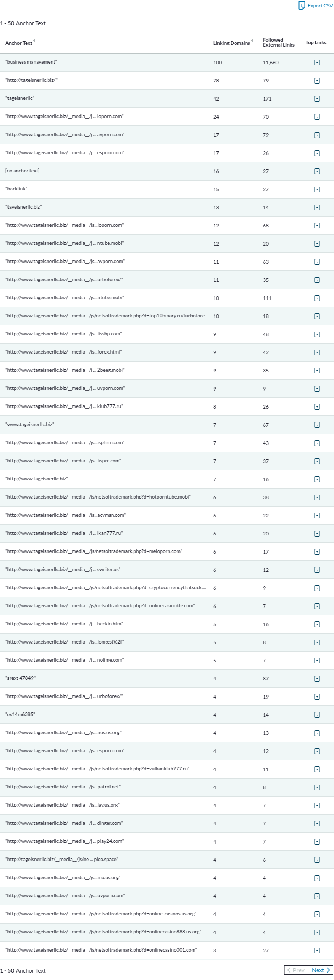This screenshot has width=334, height=980.
Task: Click the Export CSV download icon
Action: coord(301,5)
